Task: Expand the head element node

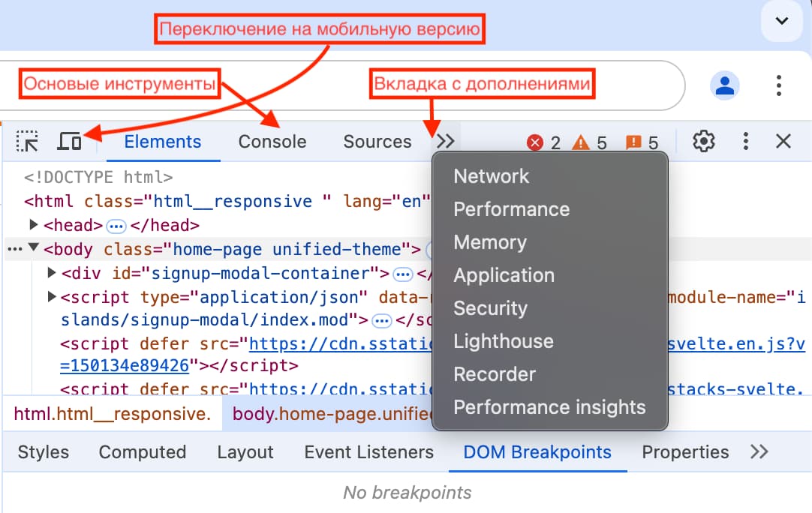Action: 34,225
